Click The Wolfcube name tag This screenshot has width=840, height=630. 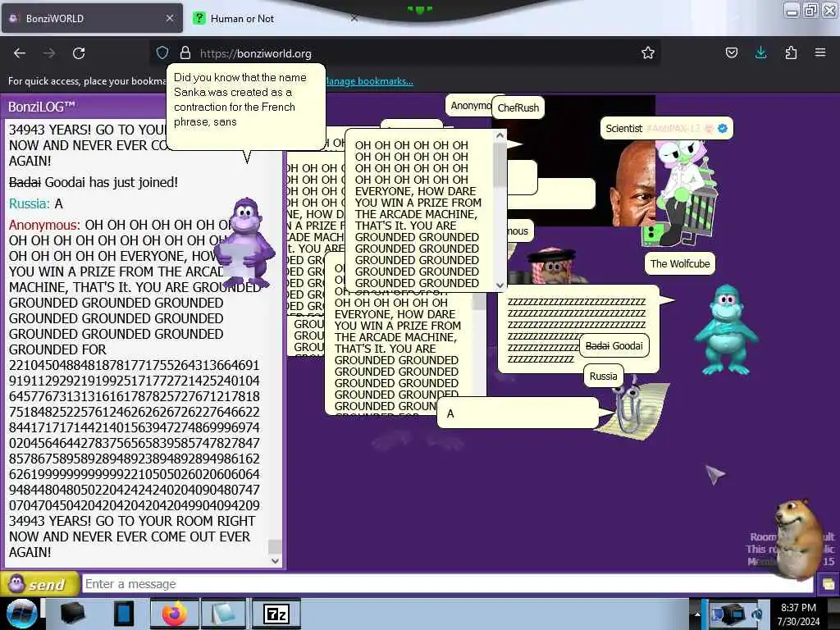(x=680, y=263)
